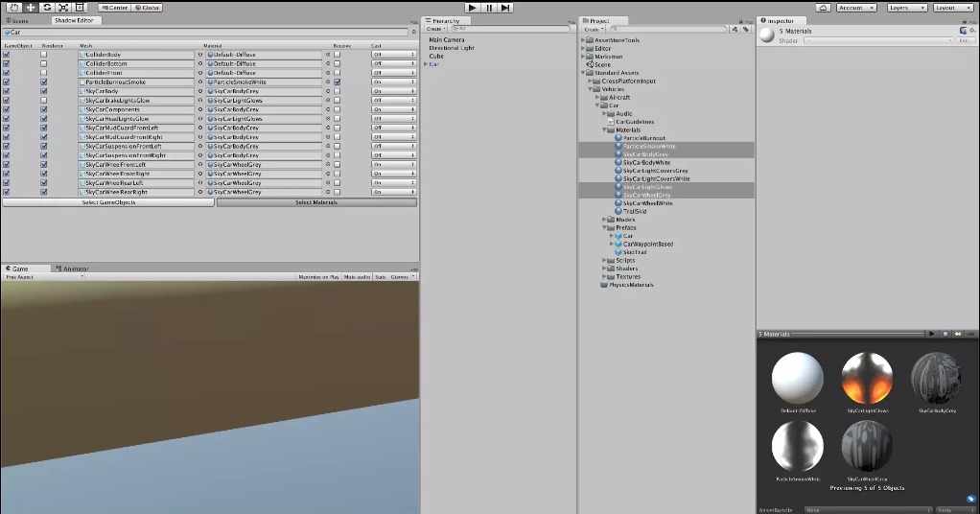The width and height of the screenshot is (980, 514).
Task: Enable Renderer checkbox for ColliderBody row
Action: click(x=44, y=55)
